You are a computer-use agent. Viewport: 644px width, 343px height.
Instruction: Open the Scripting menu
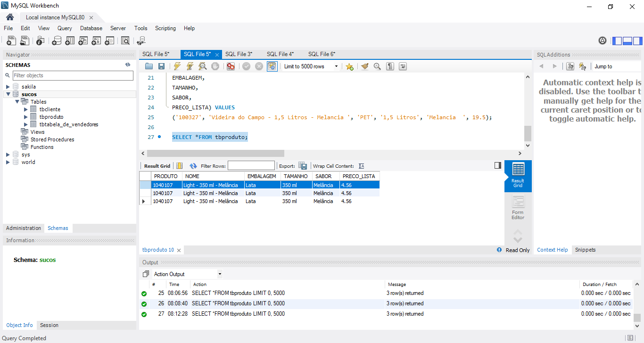165,28
